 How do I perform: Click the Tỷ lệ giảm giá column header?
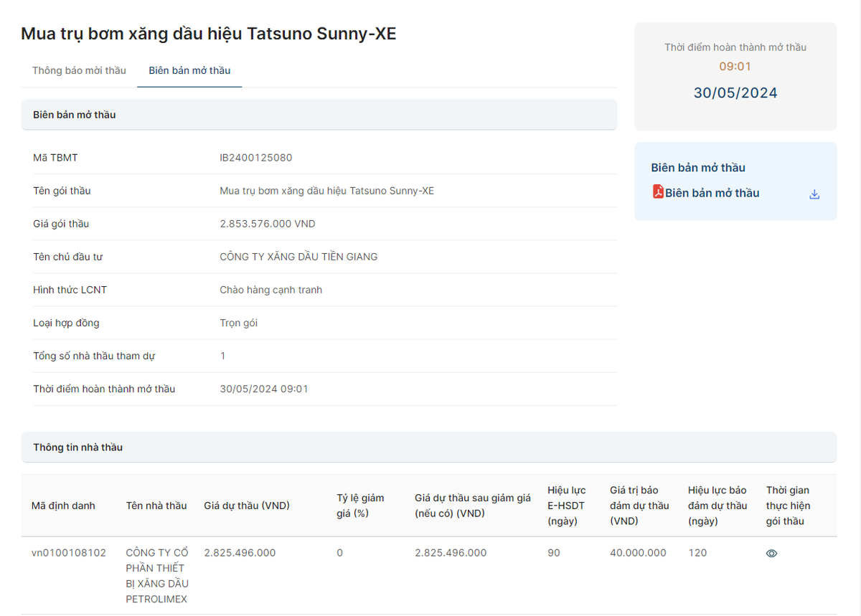pos(360,506)
